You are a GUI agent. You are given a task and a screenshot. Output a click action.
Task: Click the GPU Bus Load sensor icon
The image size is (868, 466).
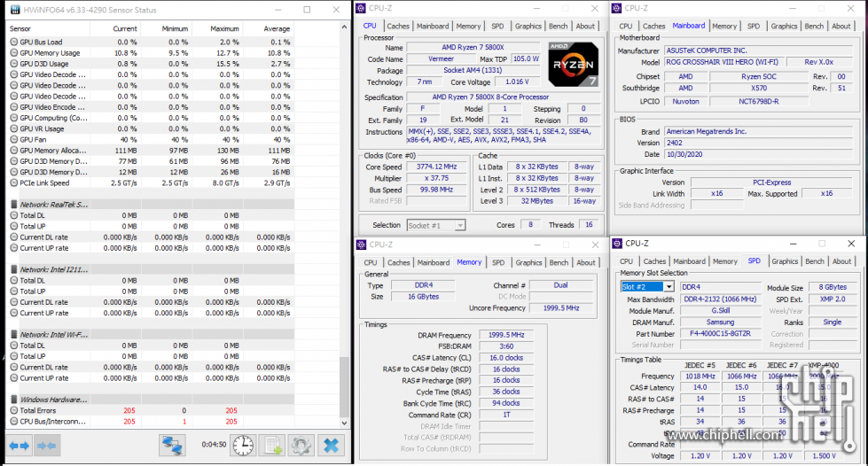point(14,42)
